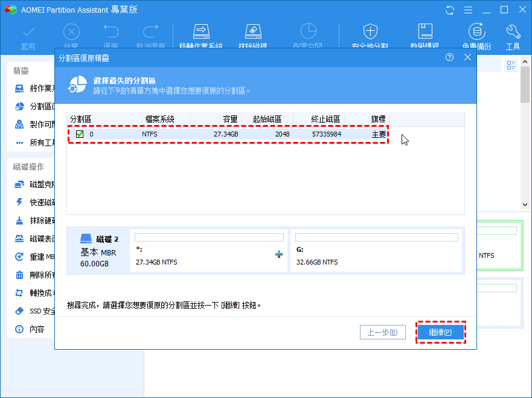Screen dimensions: 532x398
Task: Select Properties (內容) info sidebar item
Action: [30, 329]
